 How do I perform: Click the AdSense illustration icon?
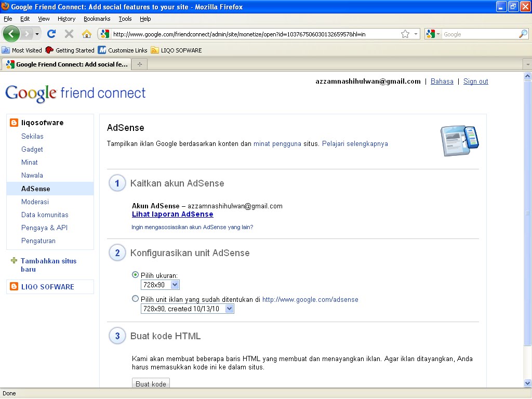click(x=460, y=141)
